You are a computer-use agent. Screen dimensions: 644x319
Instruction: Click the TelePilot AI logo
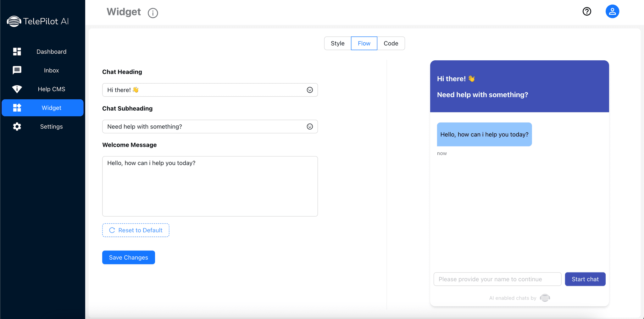(38, 21)
